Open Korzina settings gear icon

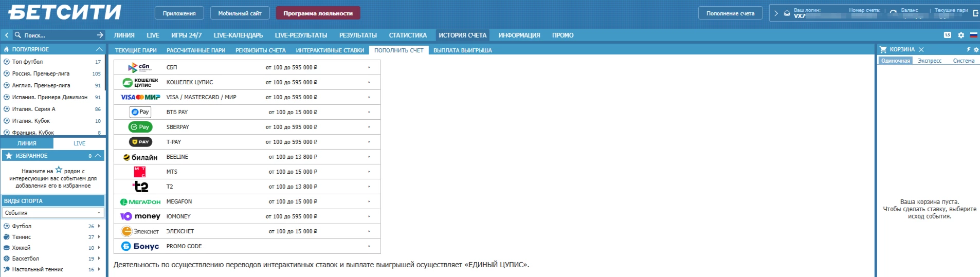point(976,49)
